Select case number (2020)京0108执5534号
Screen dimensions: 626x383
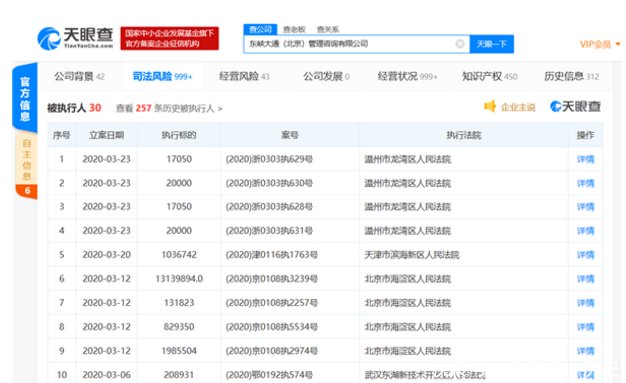271,327
